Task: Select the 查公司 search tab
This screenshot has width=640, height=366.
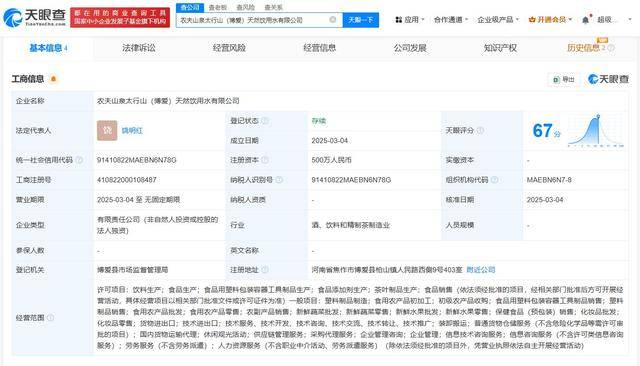Action: click(190, 7)
